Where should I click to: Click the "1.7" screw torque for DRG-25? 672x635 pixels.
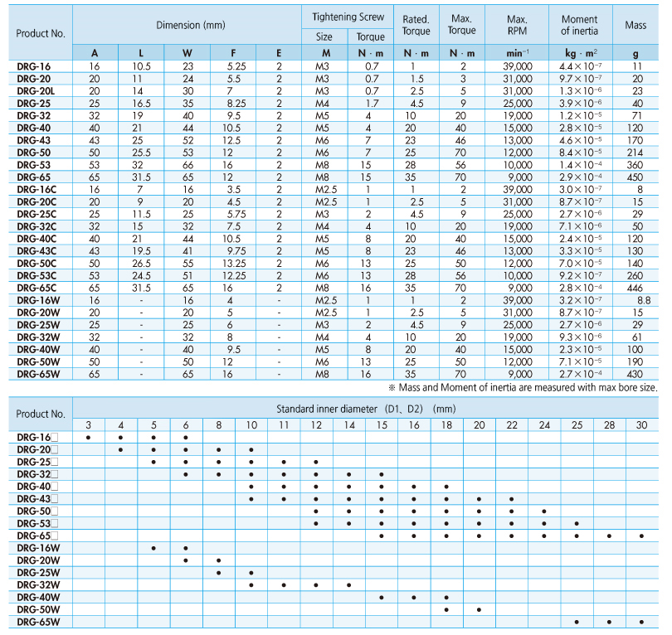[x=372, y=104]
